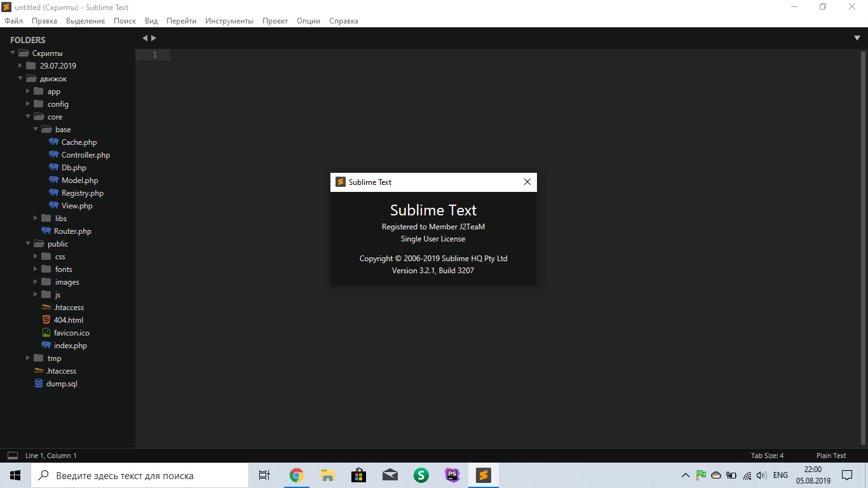The image size is (868, 488).
Task: Open Windows Start menu
Action: (15, 475)
